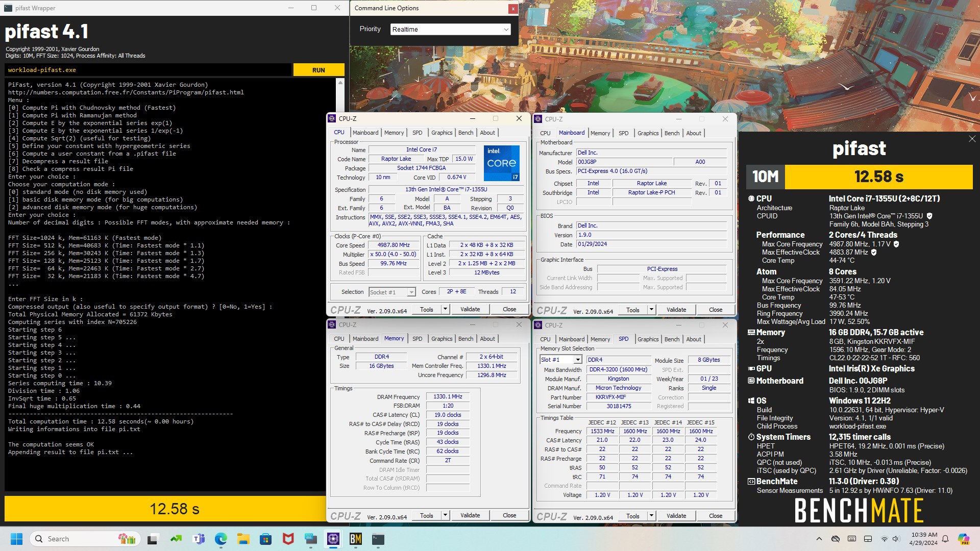
Task: Open Microsoft Store from the taskbar
Action: click(266, 539)
